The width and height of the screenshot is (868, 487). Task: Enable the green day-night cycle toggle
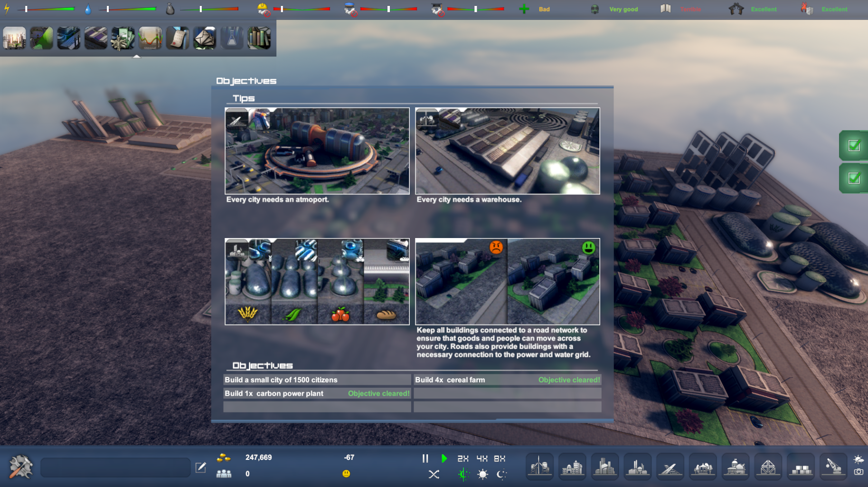point(463,474)
